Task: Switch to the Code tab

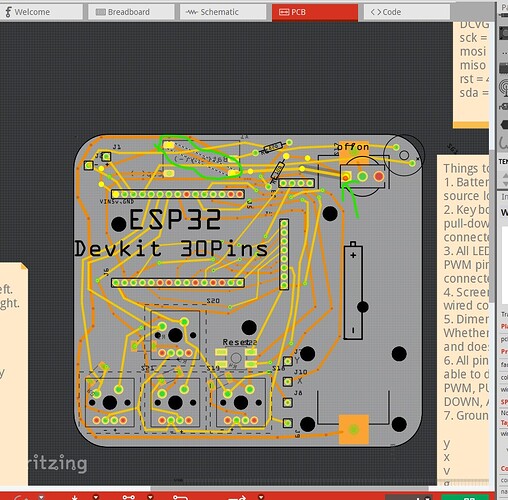Action: [407, 12]
